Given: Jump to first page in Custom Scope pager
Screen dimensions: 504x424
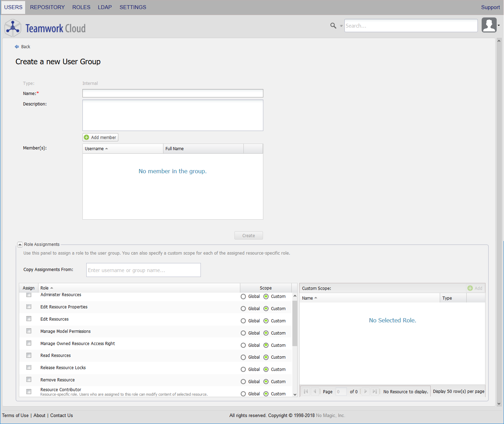Looking at the screenshot, I should (306, 392).
